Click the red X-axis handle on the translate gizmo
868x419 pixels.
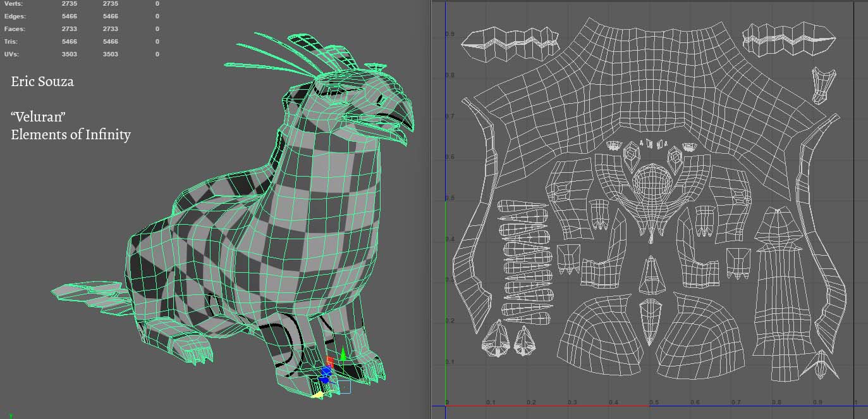coord(331,361)
